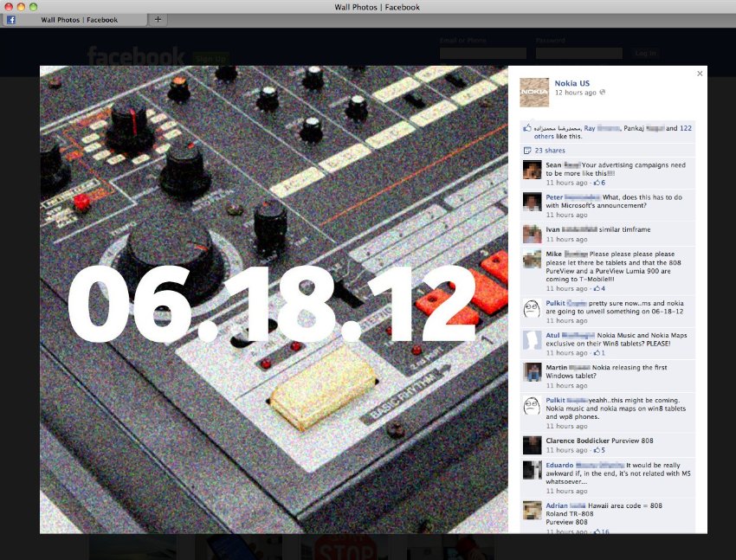Click the meme-face avatar on the 'pretty sure now' comment
This screenshot has height=560, width=736.
click(x=533, y=308)
